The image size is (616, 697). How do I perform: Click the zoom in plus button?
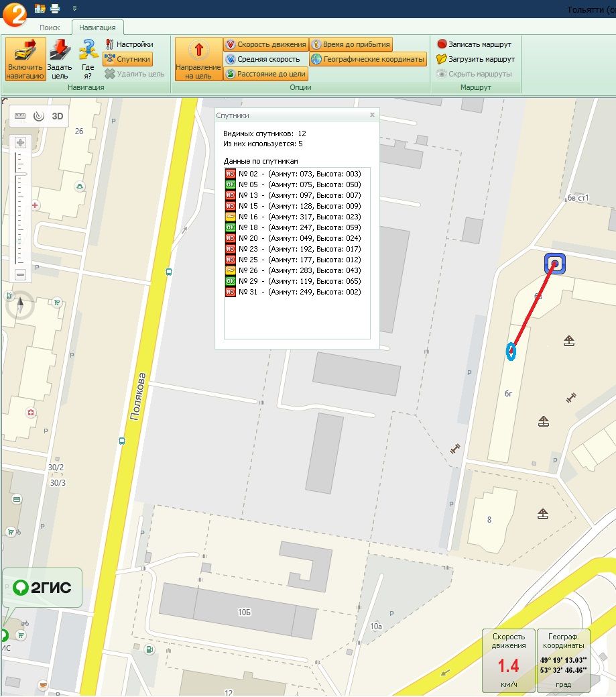[x=20, y=142]
